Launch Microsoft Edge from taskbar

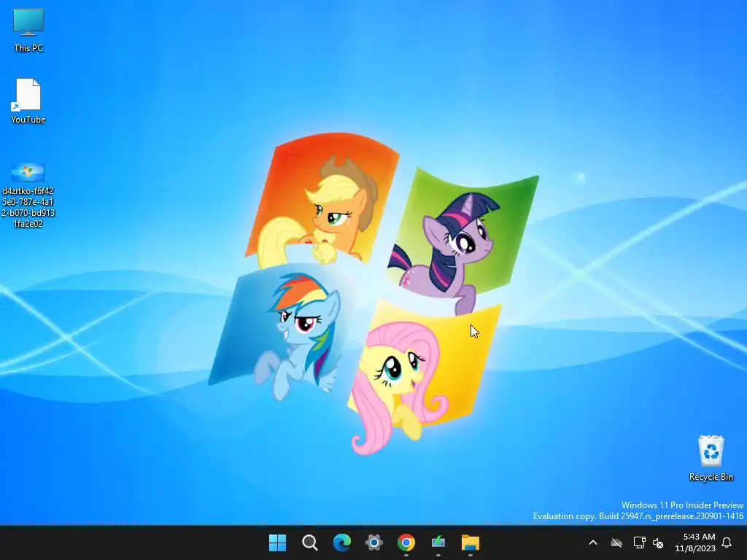pyautogui.click(x=341, y=542)
